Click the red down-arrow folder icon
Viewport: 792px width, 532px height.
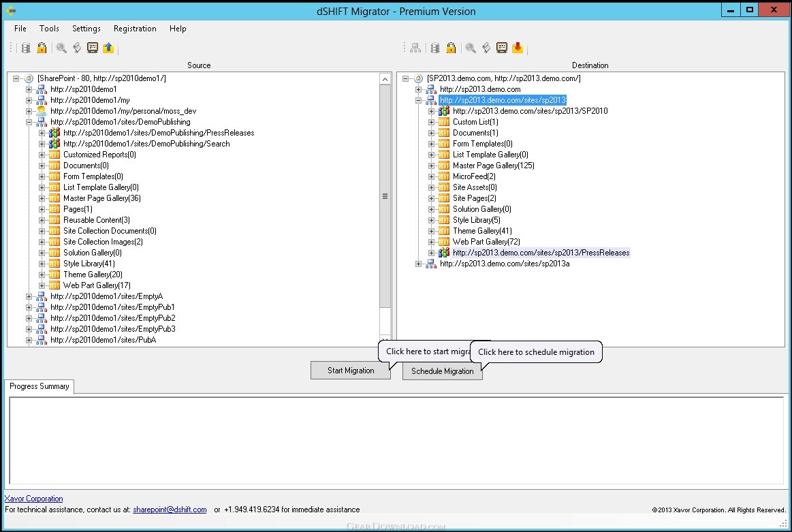coord(518,48)
